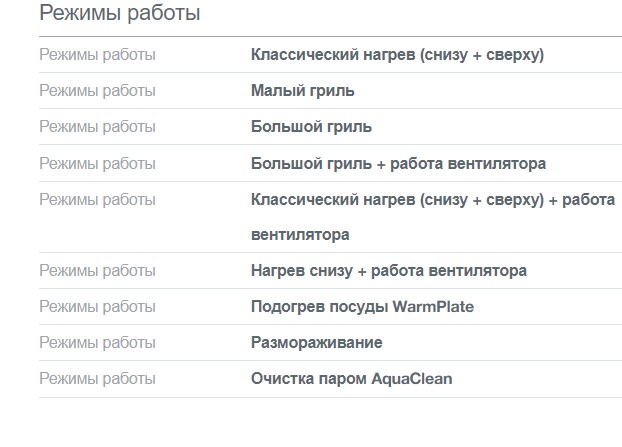Select the "Большой гриль" mode entry
The image size is (622, 447).
coord(311,127)
